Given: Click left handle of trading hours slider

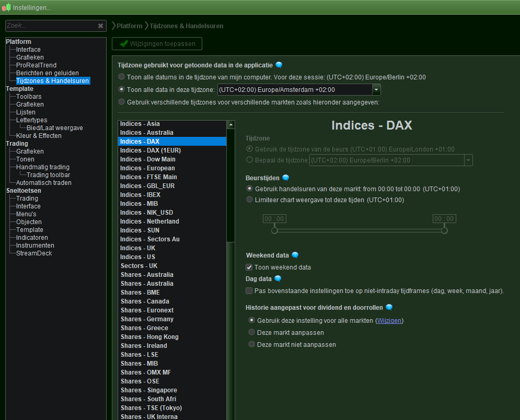Looking at the screenshot, I should coord(274,230).
